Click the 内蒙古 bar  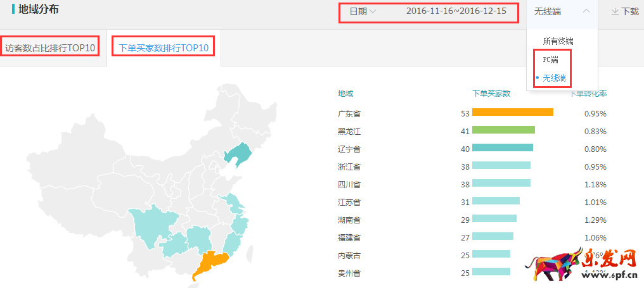tap(491, 254)
